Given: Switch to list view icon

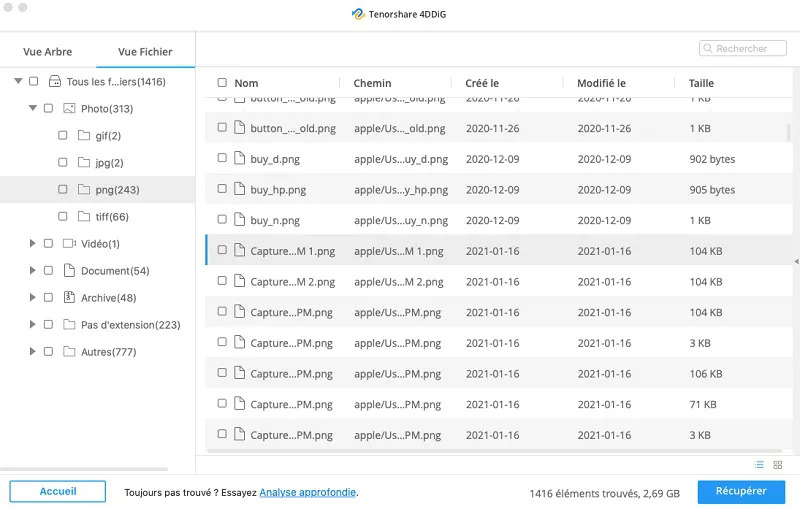Looking at the screenshot, I should tap(759, 465).
